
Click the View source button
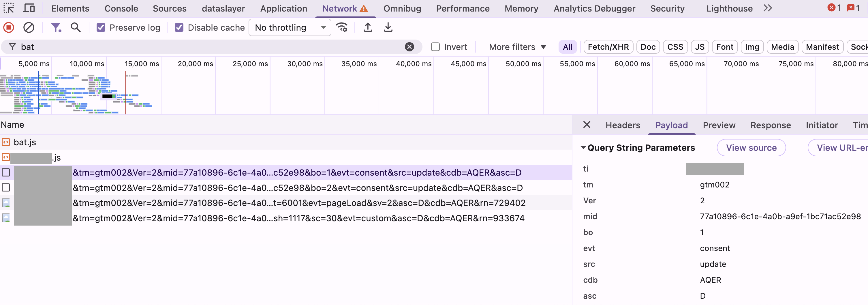point(751,147)
